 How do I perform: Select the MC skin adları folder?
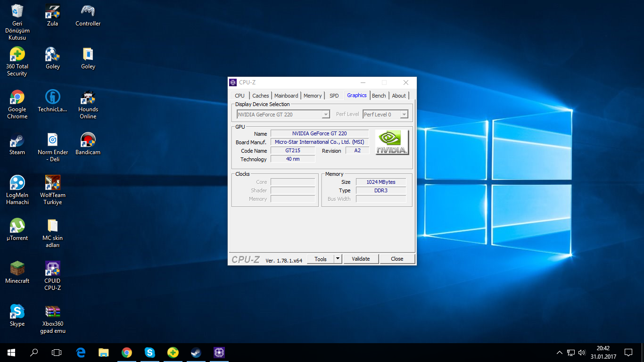click(52, 233)
